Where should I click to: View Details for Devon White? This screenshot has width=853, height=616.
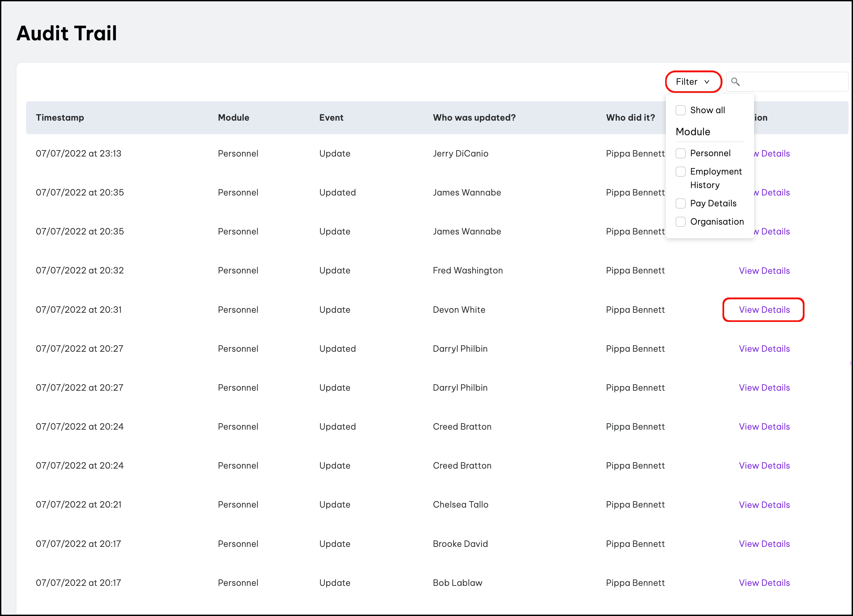tap(764, 310)
